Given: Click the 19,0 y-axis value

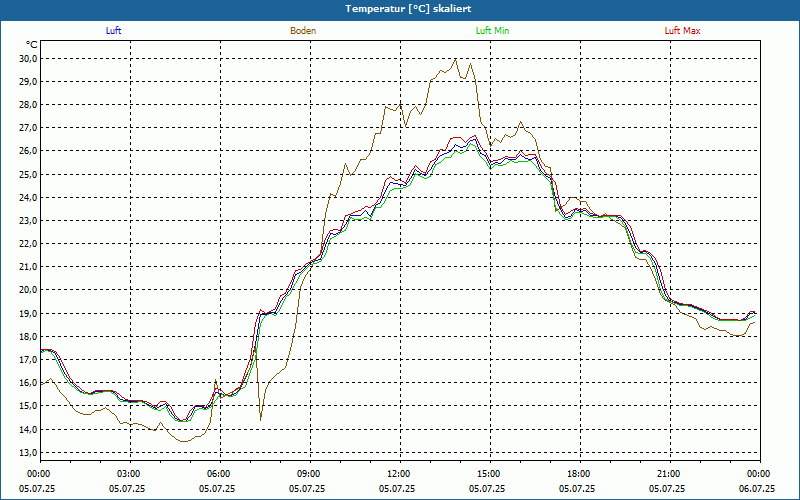Looking at the screenshot, I should (28, 313).
